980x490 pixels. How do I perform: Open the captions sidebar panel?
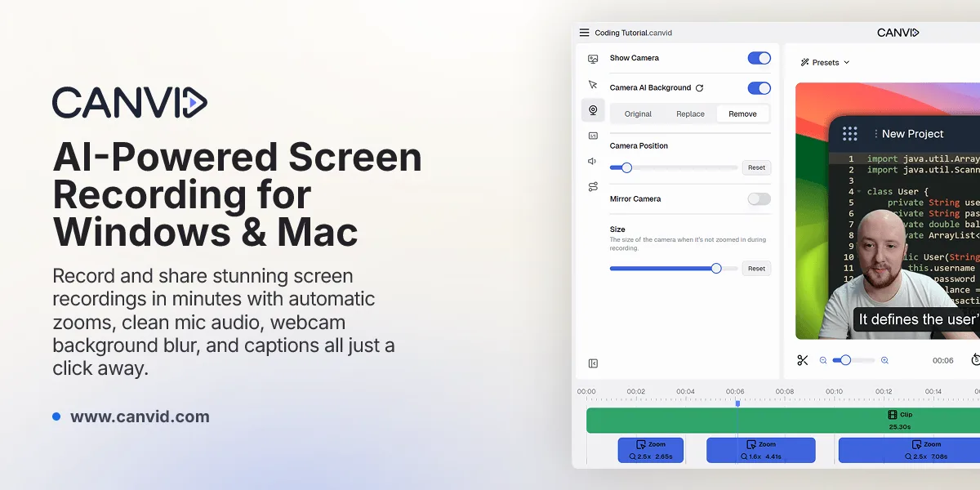[593, 136]
